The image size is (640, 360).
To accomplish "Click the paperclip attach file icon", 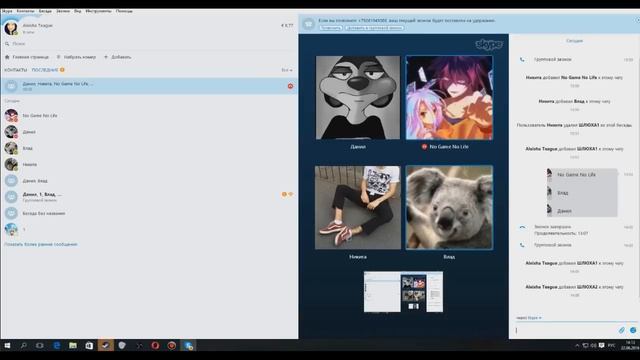I will tap(621, 330).
